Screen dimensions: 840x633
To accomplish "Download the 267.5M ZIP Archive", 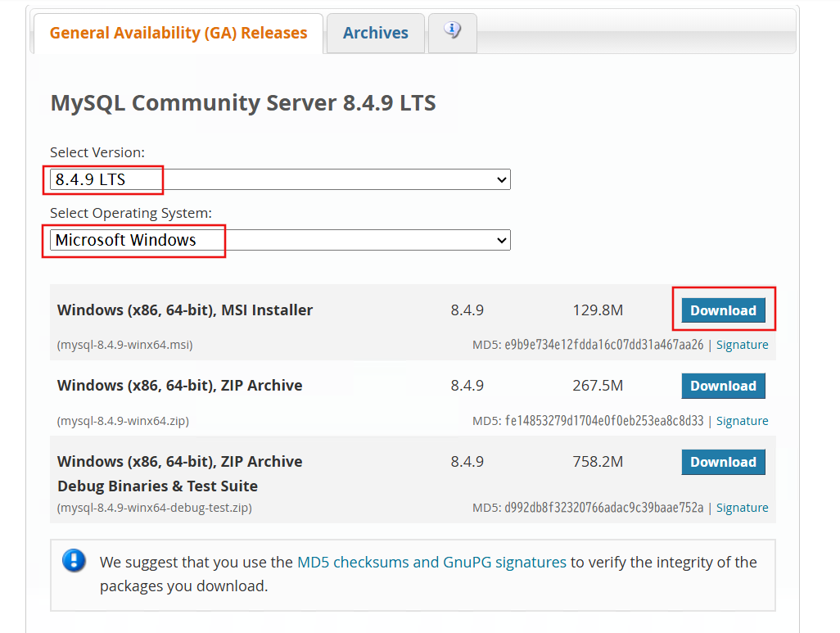I will tap(723, 386).
